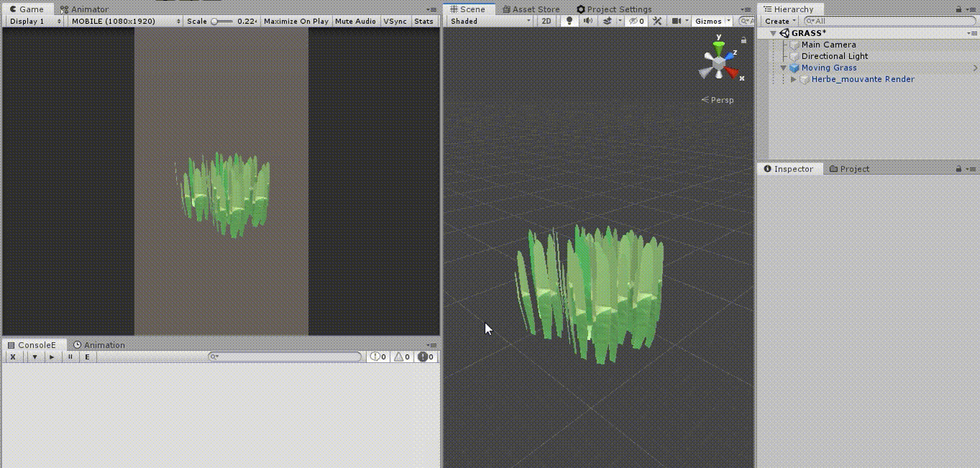Viewport: 980px width, 468px height.
Task: Toggle info messages filter in ConsoleE
Action: coord(378,356)
